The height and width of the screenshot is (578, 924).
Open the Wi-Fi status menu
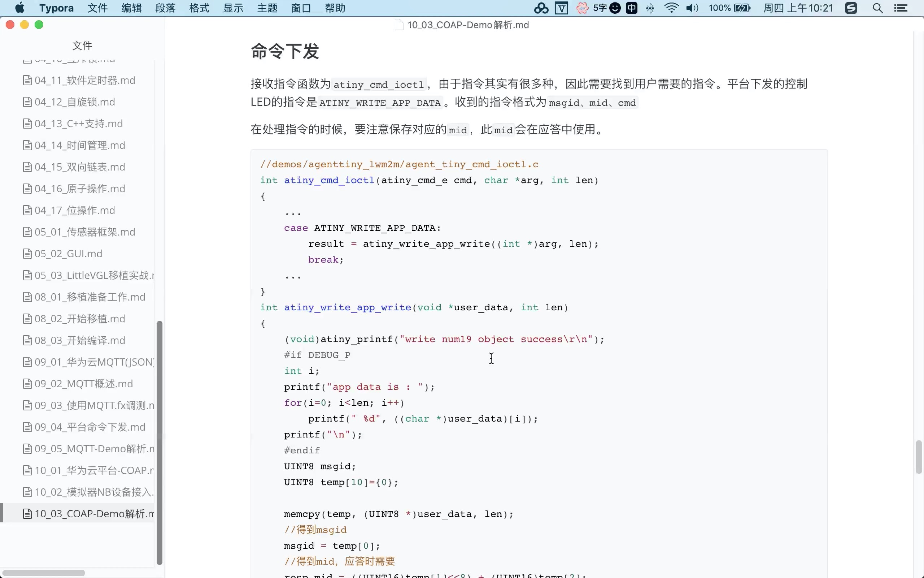pos(671,8)
